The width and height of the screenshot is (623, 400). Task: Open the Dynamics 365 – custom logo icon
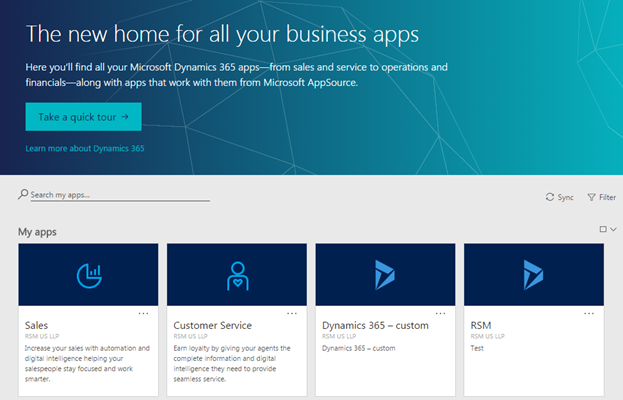385,275
